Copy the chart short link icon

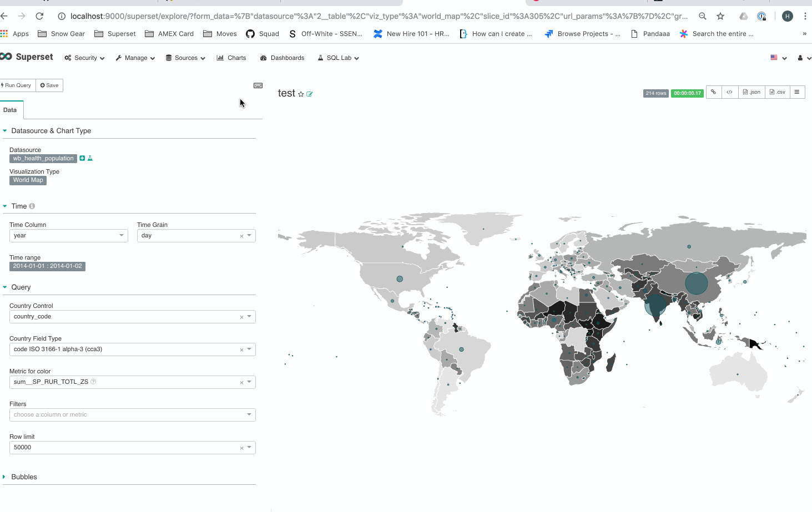(714, 92)
